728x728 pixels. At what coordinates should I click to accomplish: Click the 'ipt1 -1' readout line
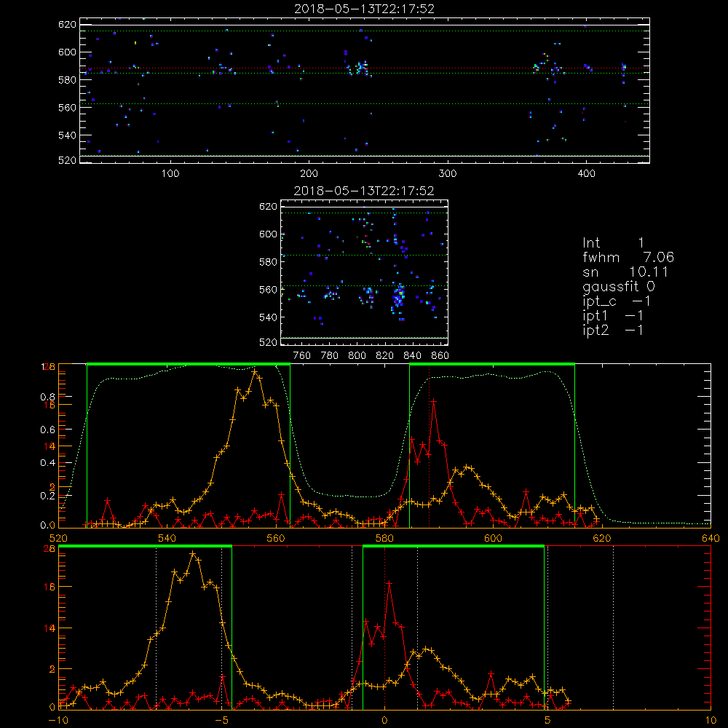(x=613, y=316)
